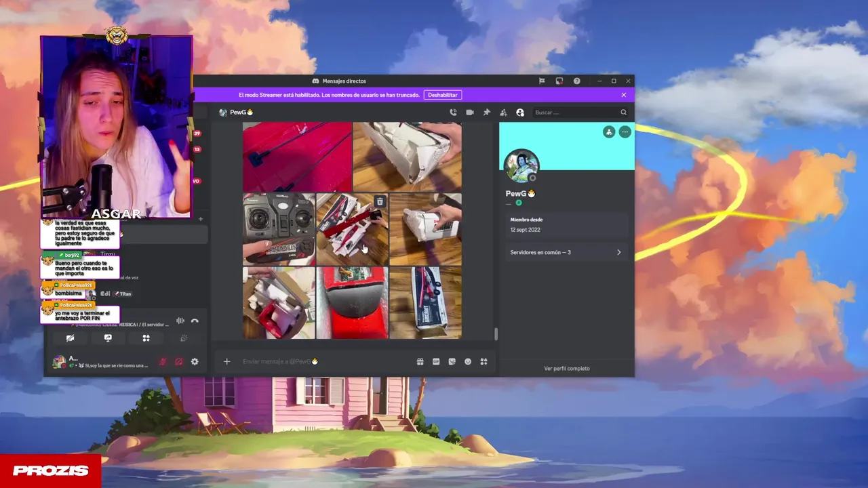Open the flag inbox icon in title bar

(542, 81)
